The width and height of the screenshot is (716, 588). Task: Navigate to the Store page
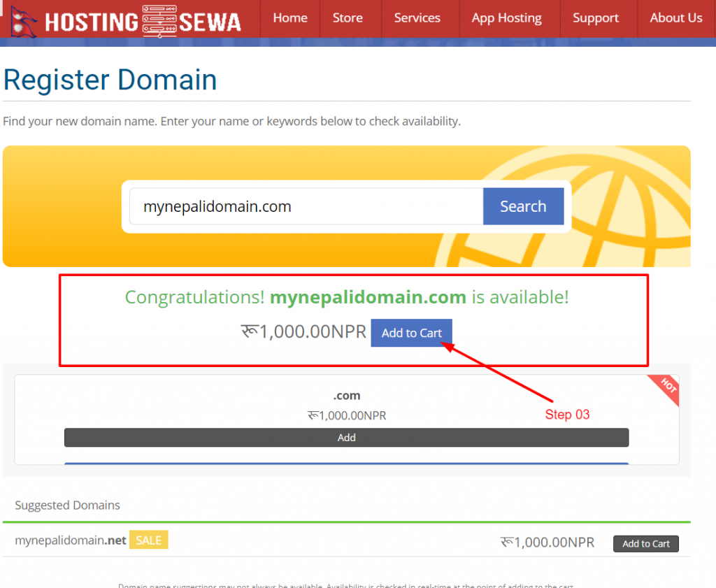click(x=348, y=17)
